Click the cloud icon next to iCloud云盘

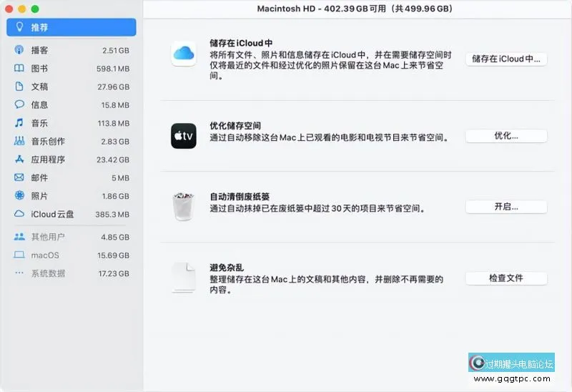(x=19, y=214)
